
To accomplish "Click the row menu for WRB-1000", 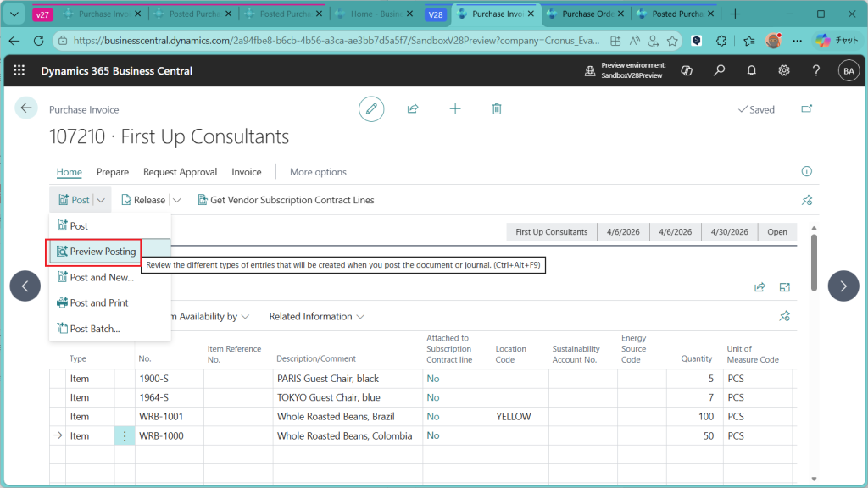I will point(125,436).
